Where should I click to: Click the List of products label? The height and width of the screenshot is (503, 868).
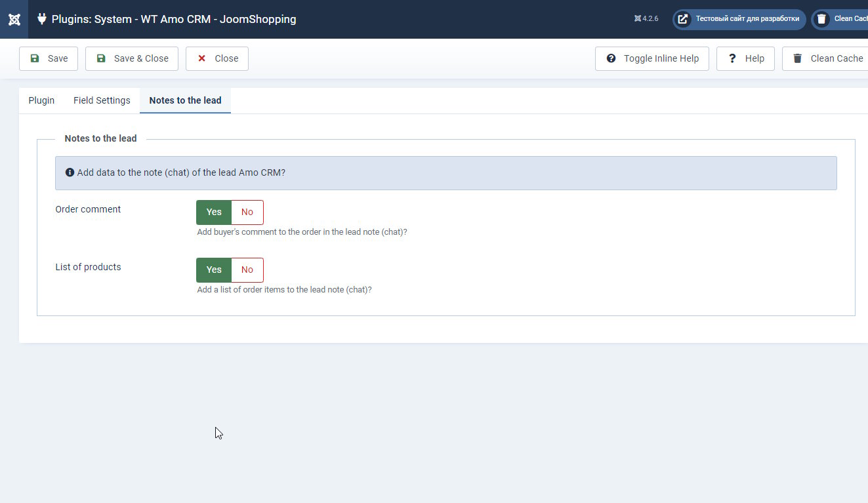[88, 267]
